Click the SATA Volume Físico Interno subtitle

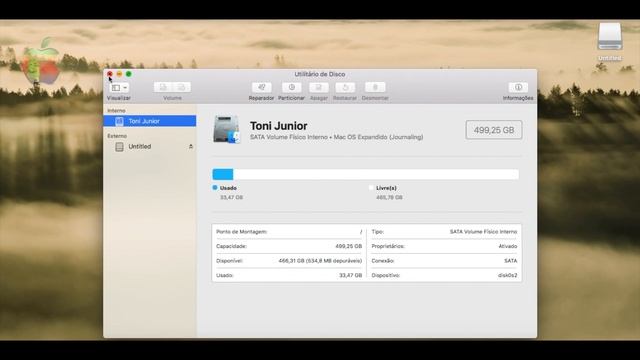pyautogui.click(x=336, y=137)
